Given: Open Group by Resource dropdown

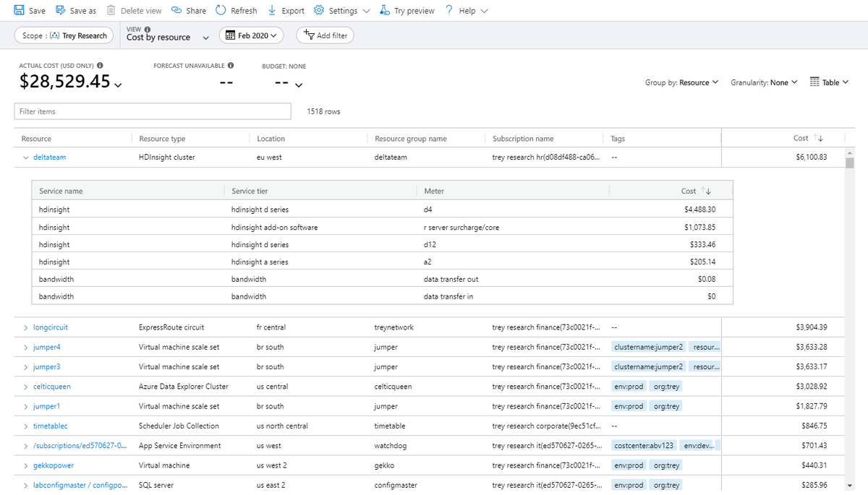Looking at the screenshot, I should 681,82.
